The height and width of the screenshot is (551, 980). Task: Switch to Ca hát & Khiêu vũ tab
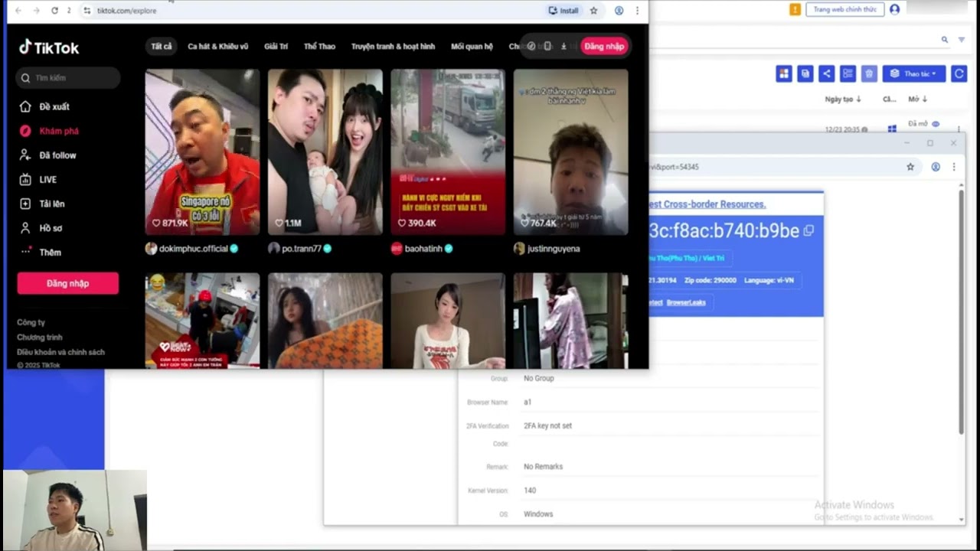(218, 47)
